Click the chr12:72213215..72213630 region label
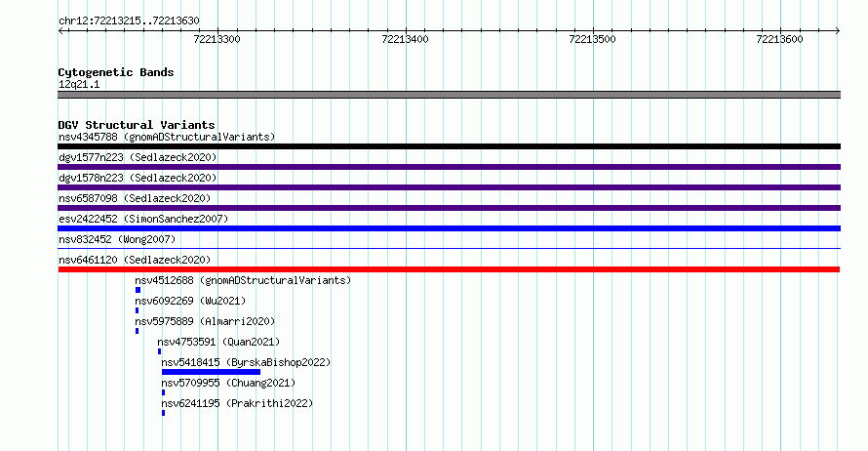 click(129, 21)
